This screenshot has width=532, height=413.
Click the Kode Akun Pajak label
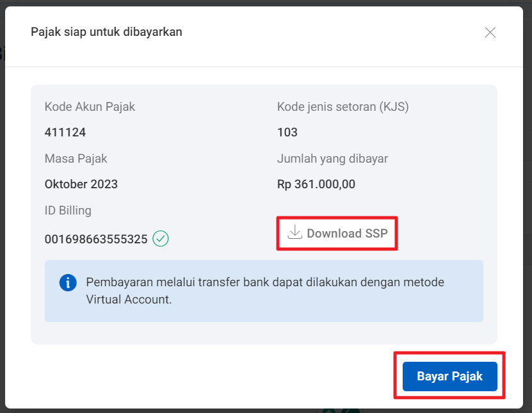point(90,107)
